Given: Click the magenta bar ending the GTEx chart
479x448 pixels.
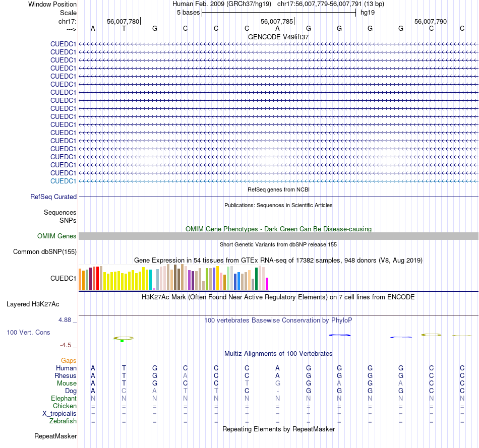Looking at the screenshot, I should pyautogui.click(x=267, y=284).
